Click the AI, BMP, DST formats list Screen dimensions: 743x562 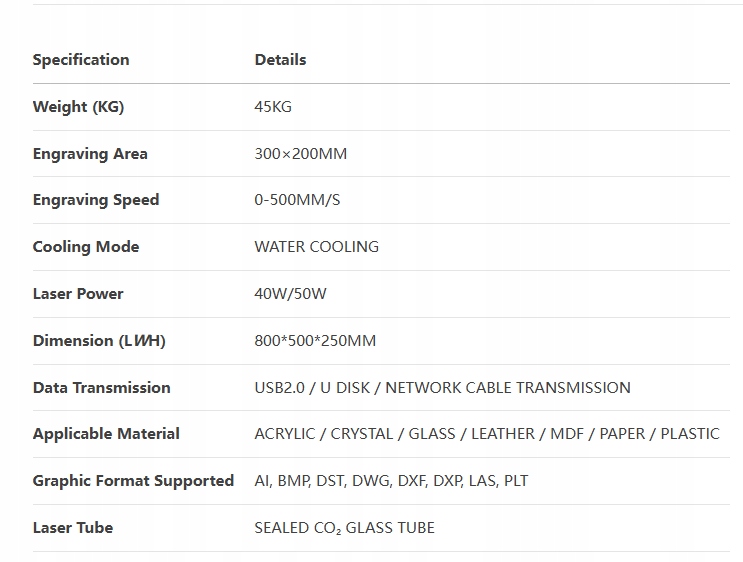coord(391,481)
